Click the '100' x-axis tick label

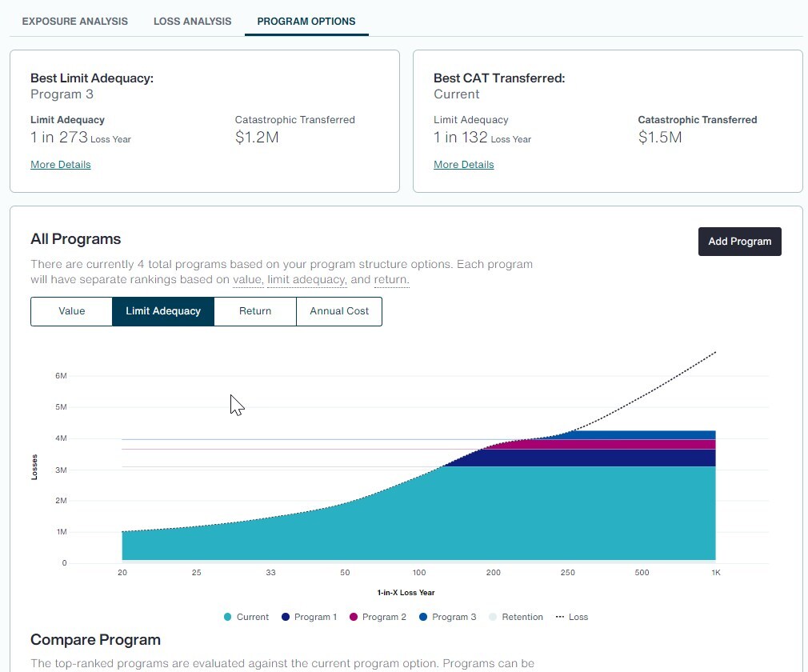[x=419, y=573]
